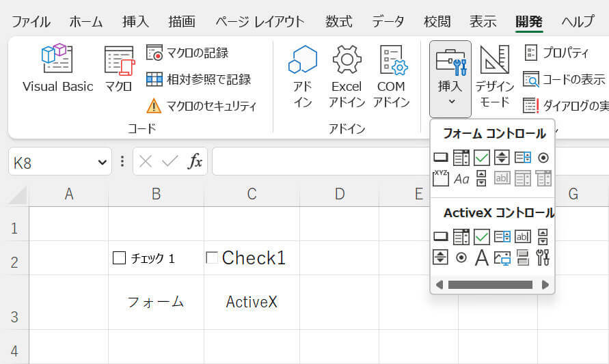Choose the Form Controls option button icon
This screenshot has width=609, height=364.
click(x=543, y=158)
